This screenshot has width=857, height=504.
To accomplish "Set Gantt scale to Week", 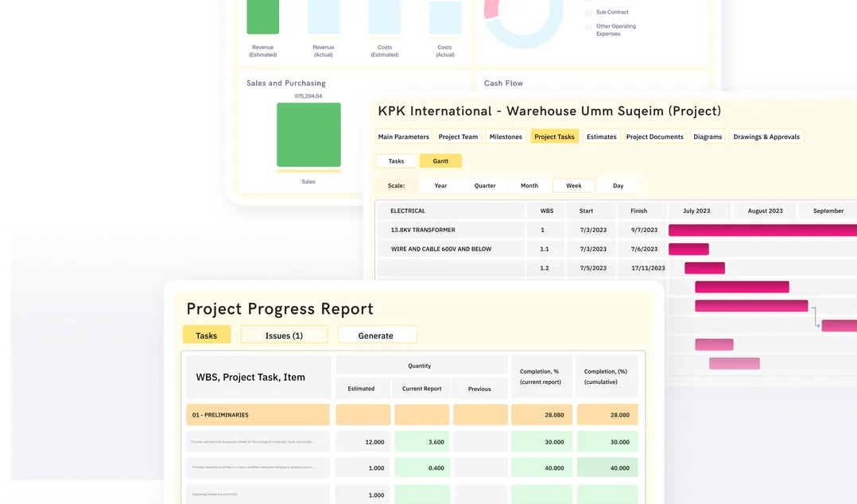I will point(573,186).
